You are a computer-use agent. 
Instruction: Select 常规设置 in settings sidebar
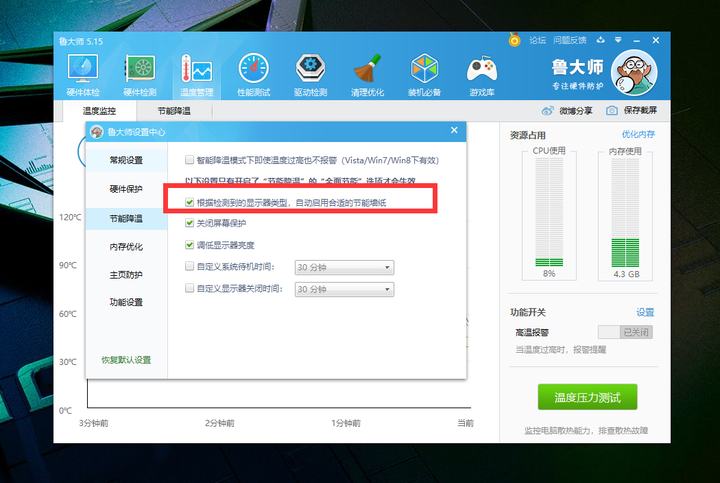click(126, 160)
